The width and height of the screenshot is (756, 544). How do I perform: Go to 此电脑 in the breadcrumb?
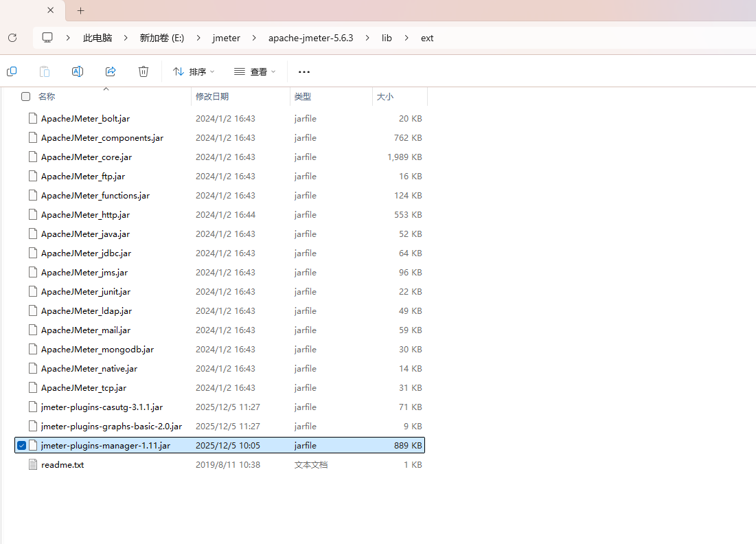pos(98,38)
